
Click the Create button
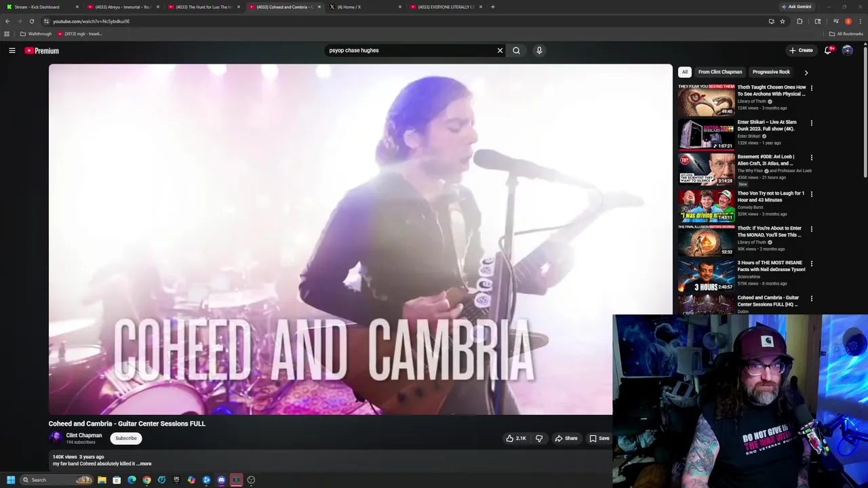(801, 50)
